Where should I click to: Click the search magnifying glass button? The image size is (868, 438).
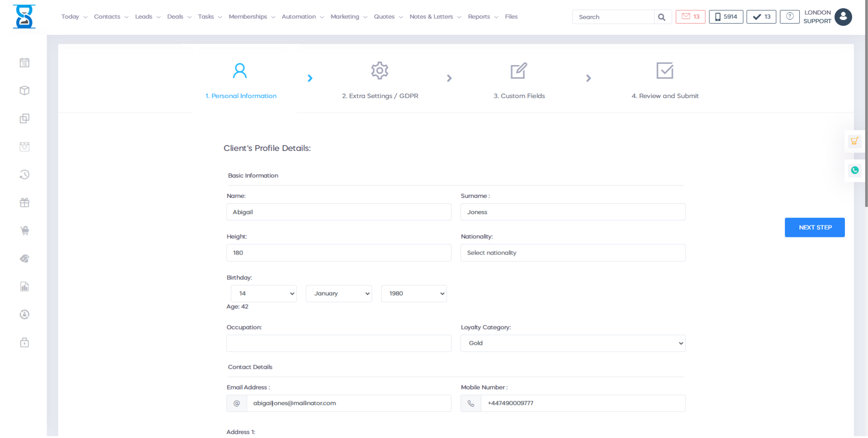click(662, 17)
